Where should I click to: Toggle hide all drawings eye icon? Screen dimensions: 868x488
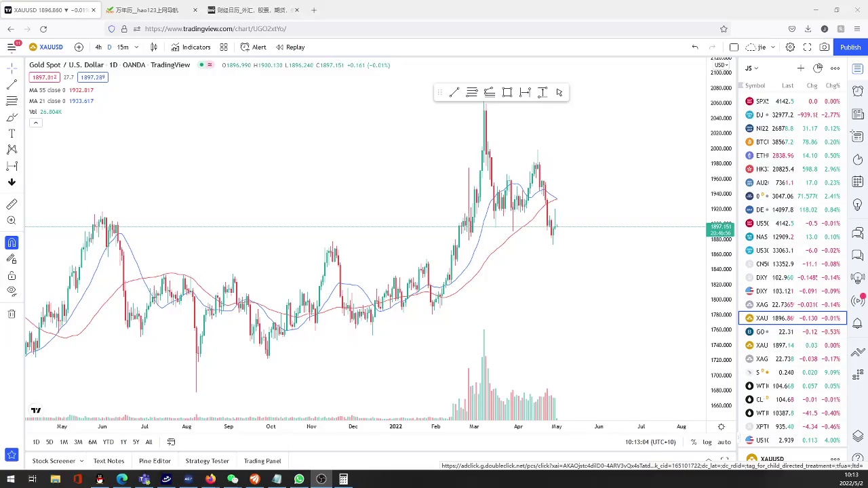(12, 291)
